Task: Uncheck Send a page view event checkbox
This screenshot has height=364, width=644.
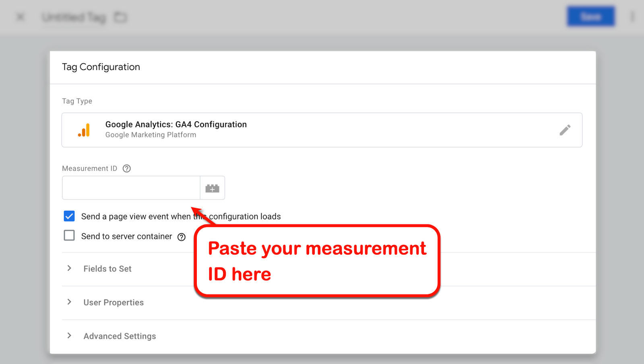Action: pyautogui.click(x=69, y=216)
